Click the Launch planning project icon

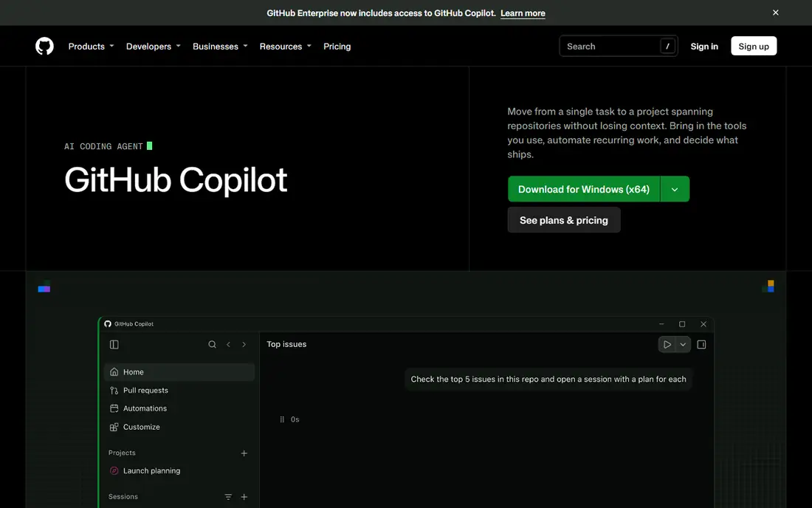114,471
